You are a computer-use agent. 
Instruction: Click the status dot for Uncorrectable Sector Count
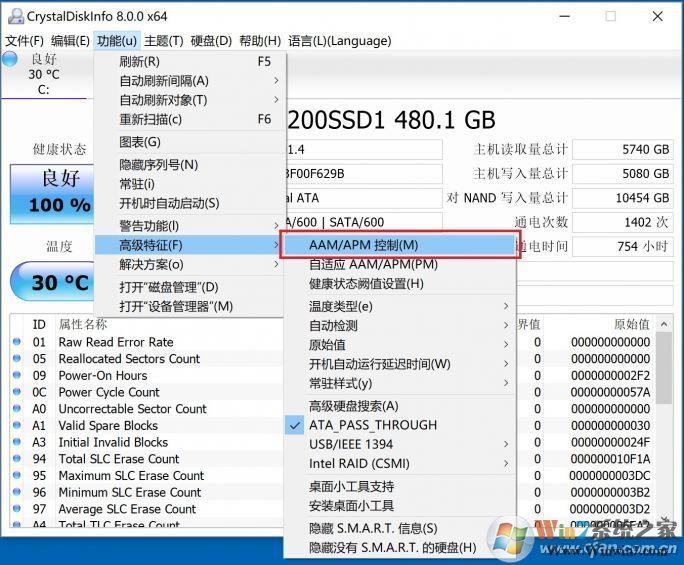[17, 408]
